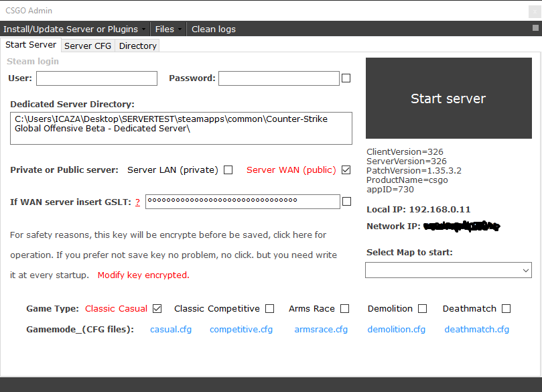Close the CSGO Admin window
The width and height of the screenshot is (542, 392).
pyautogui.click(x=535, y=11)
